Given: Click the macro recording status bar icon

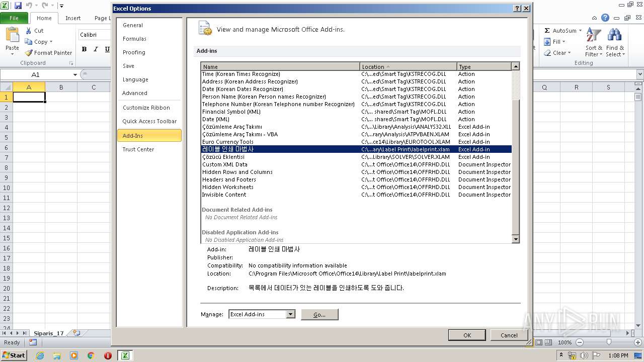Looking at the screenshot, I should pos(33,342).
